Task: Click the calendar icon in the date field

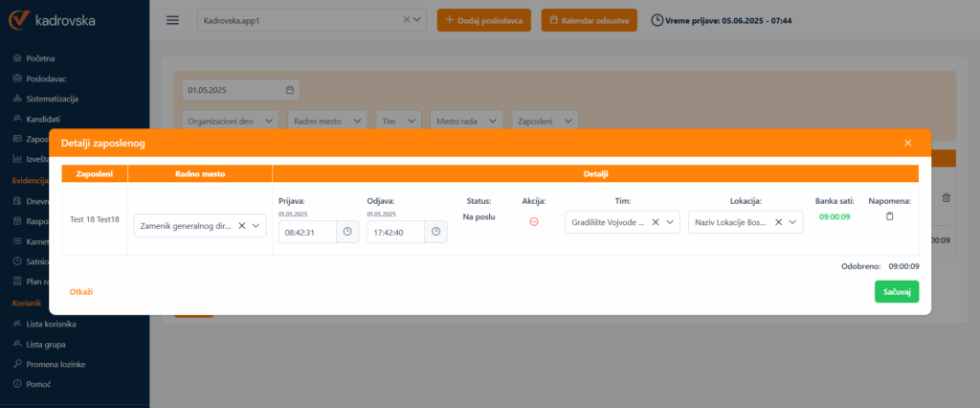Action: coord(290,90)
